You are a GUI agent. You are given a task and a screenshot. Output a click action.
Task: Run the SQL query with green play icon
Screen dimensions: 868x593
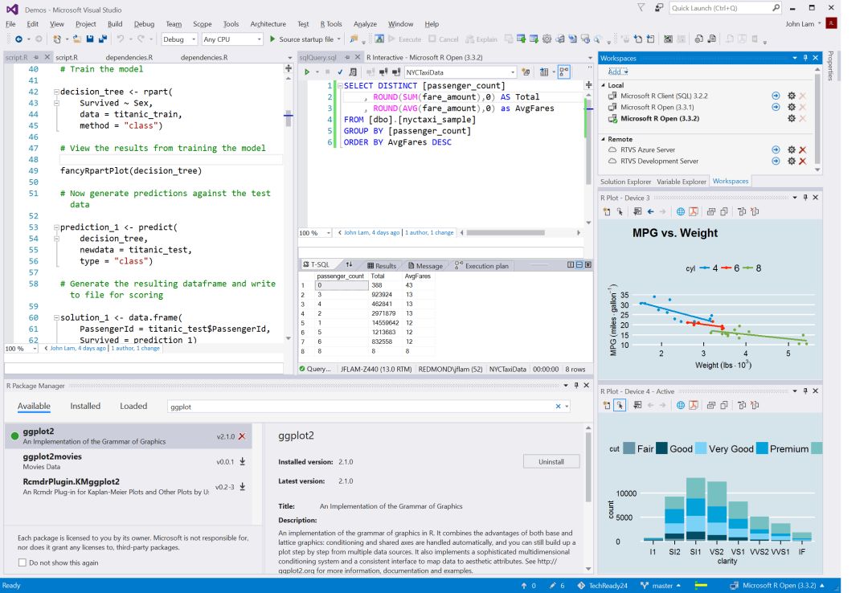(x=306, y=72)
